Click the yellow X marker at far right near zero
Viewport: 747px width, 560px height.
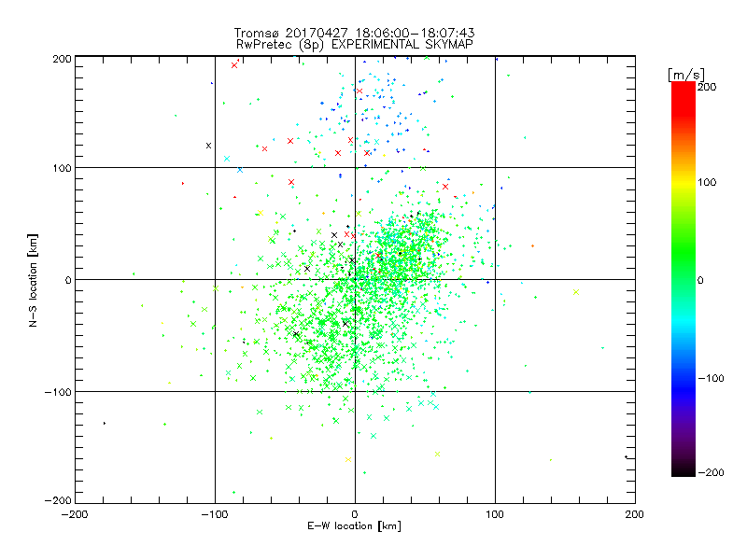tap(576, 292)
